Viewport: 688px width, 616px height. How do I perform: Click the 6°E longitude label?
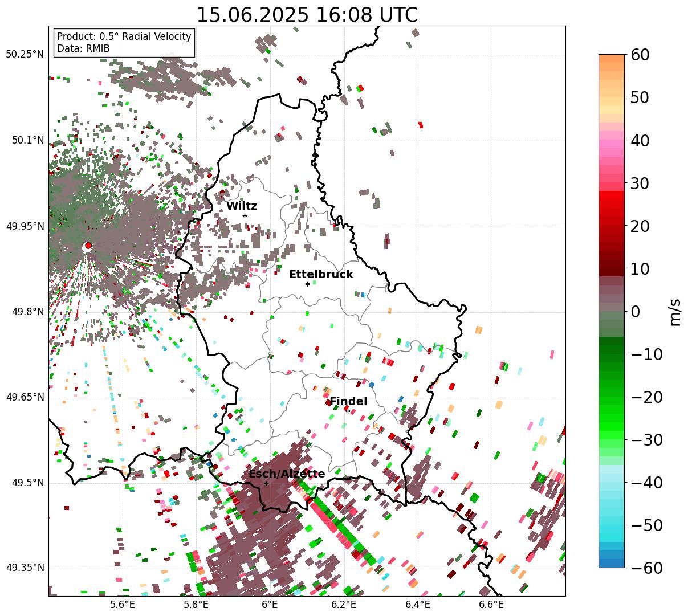[270, 605]
